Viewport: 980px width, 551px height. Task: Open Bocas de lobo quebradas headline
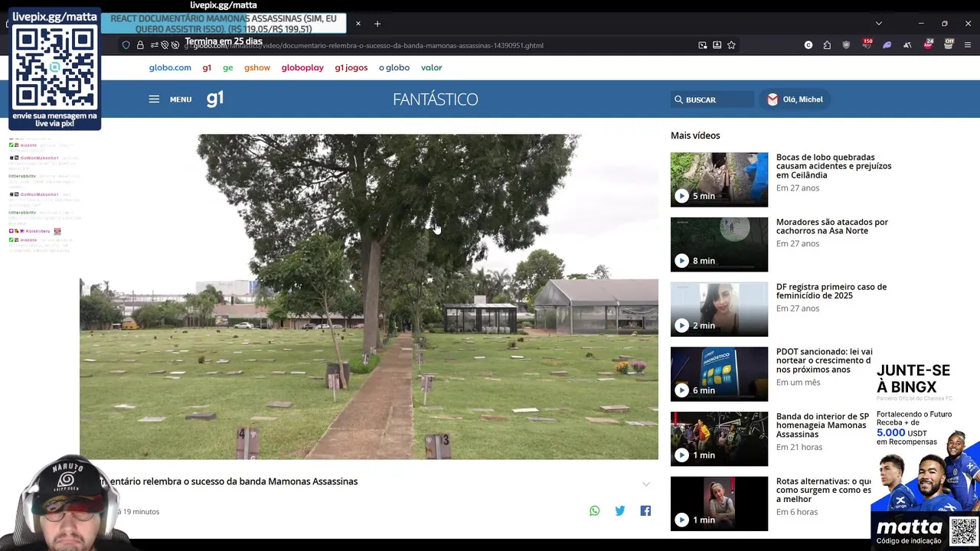(834, 166)
